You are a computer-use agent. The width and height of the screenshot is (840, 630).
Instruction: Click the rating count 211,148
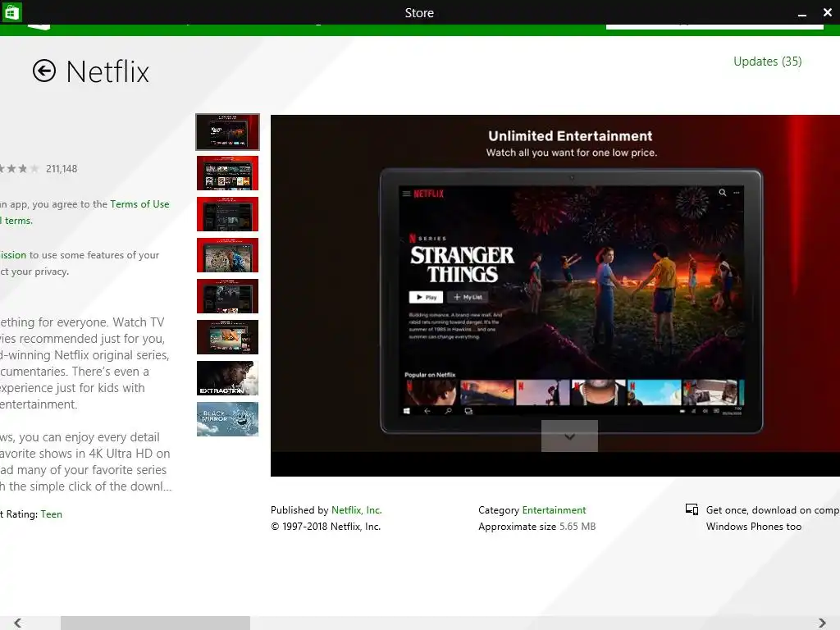pyautogui.click(x=62, y=169)
